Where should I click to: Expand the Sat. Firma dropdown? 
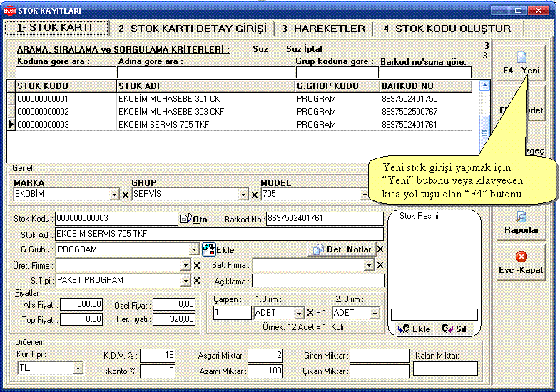[369, 264]
